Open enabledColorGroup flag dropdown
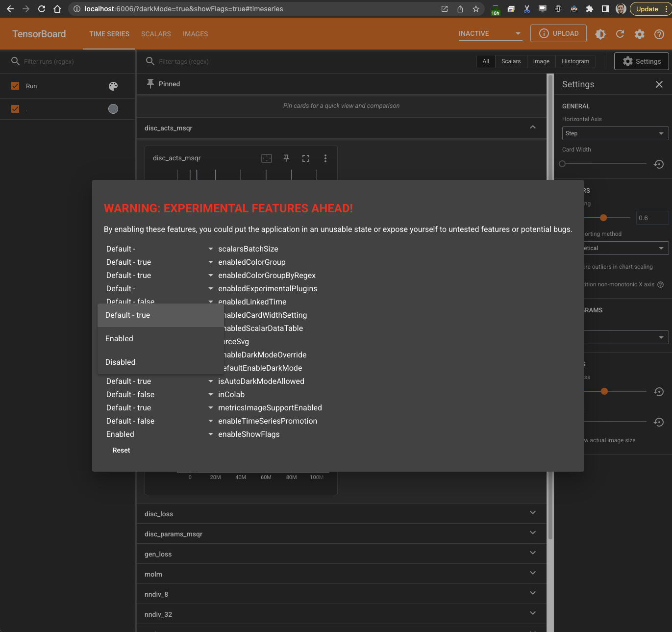Viewport: 672px width, 632px height. (160, 262)
